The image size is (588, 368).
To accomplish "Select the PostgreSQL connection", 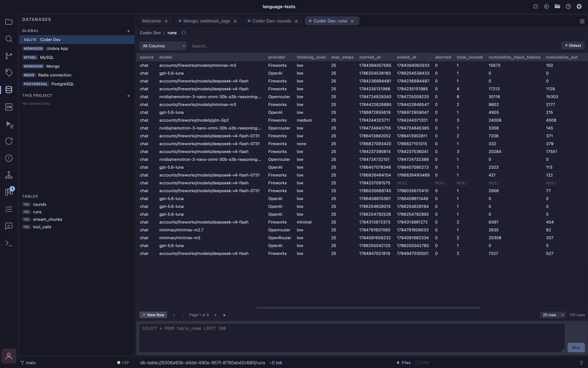I will click(77, 84).
